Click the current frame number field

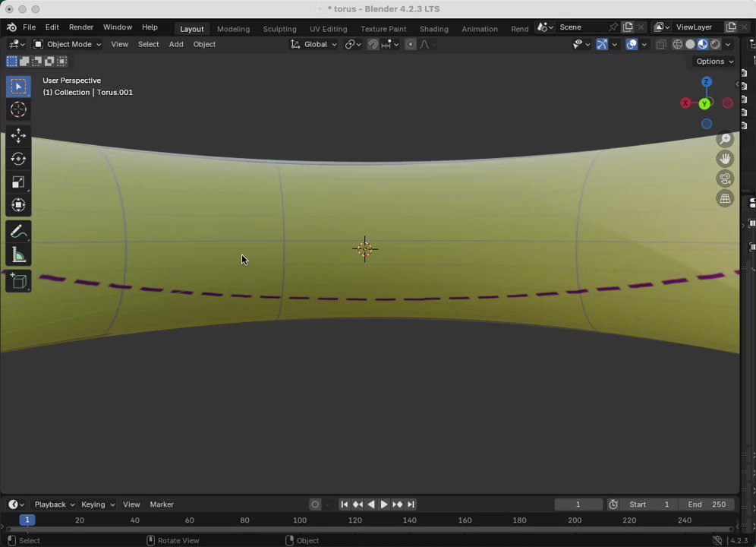point(578,504)
